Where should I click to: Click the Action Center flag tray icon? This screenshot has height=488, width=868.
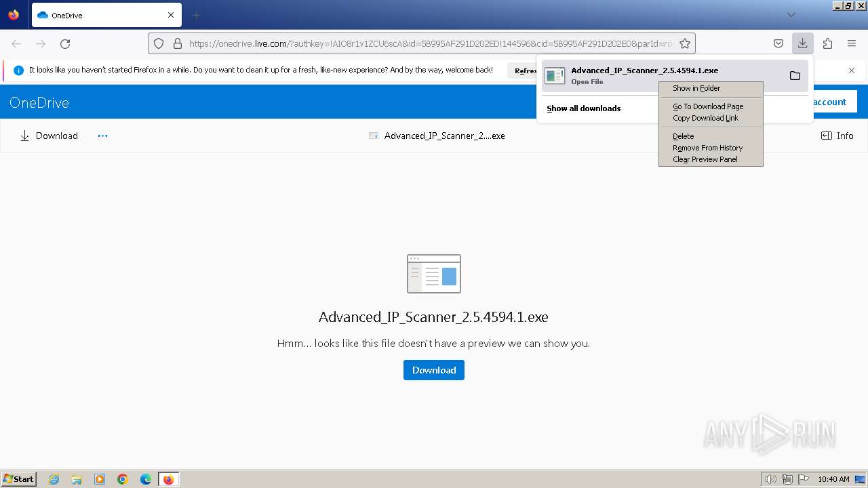tap(804, 479)
